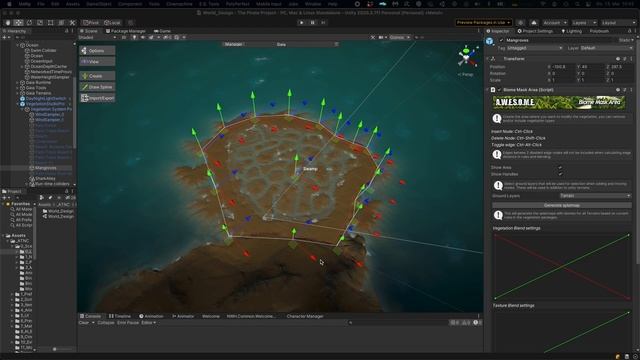The image size is (640, 360).
Task: Click the View button in scene
Action: pyautogui.click(x=97, y=62)
